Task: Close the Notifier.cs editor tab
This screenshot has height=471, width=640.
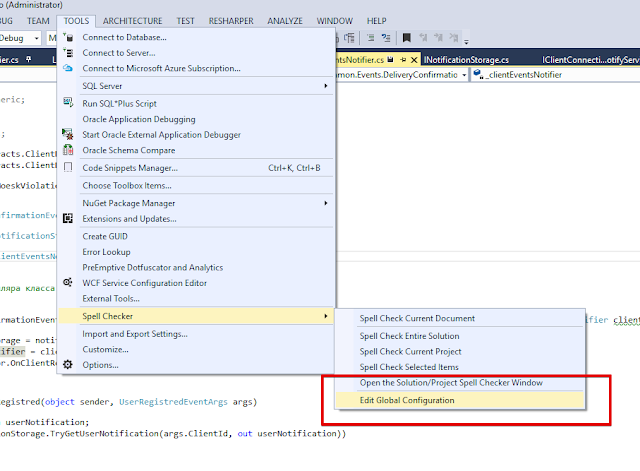Action: coord(414,60)
